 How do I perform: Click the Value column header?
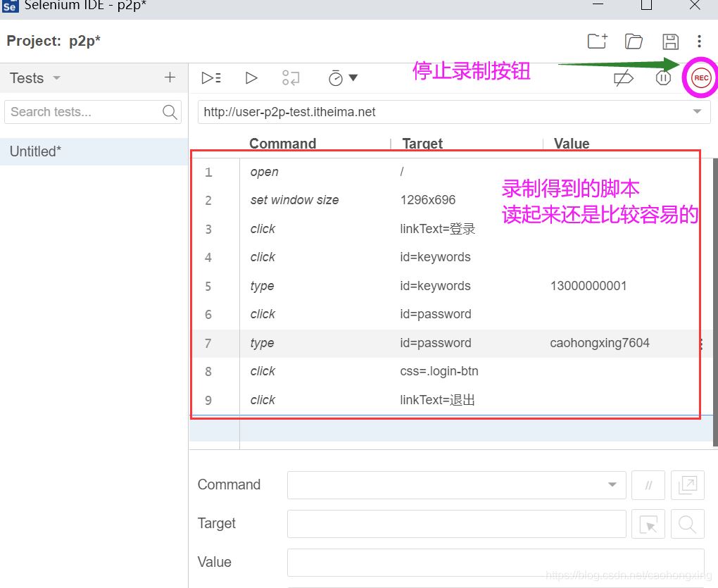coord(572,144)
